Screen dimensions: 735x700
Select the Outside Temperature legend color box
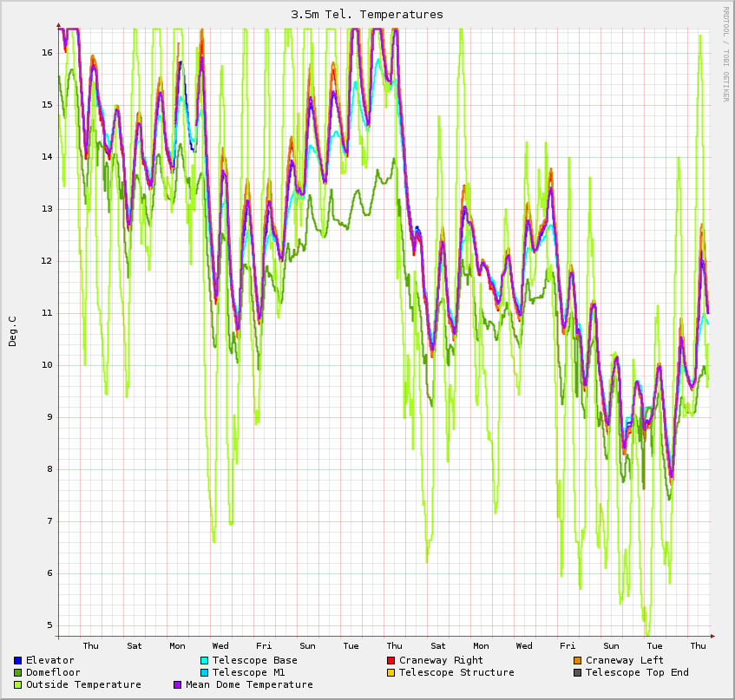[17, 684]
